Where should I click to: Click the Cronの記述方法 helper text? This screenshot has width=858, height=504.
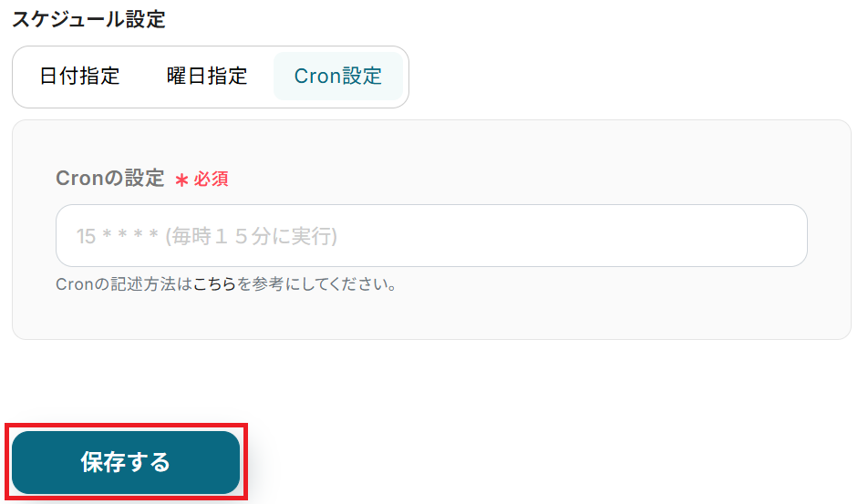[226, 284]
